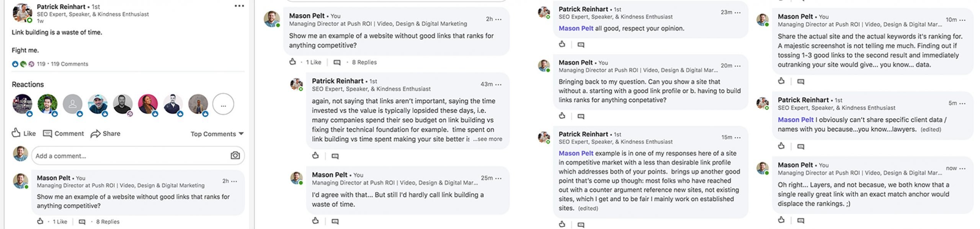Click the "Add a comment..." input field
This screenshot has width=980, height=229.
130,156
